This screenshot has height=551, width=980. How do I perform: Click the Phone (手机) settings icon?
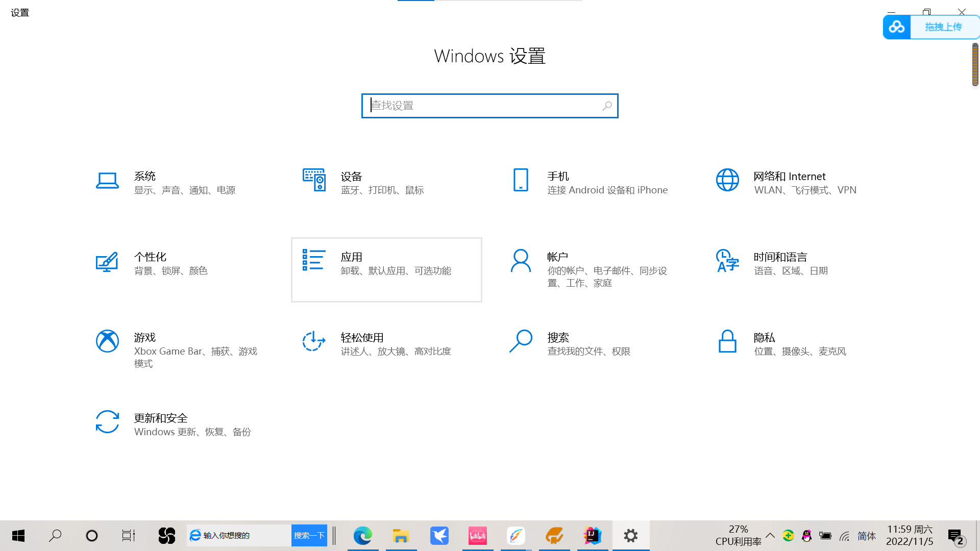[x=521, y=180]
